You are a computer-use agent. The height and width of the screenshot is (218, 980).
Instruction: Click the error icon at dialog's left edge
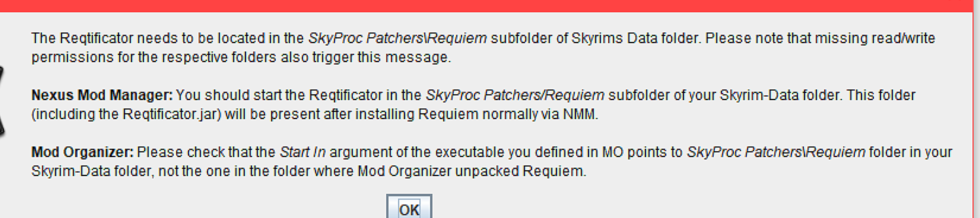coord(1,101)
